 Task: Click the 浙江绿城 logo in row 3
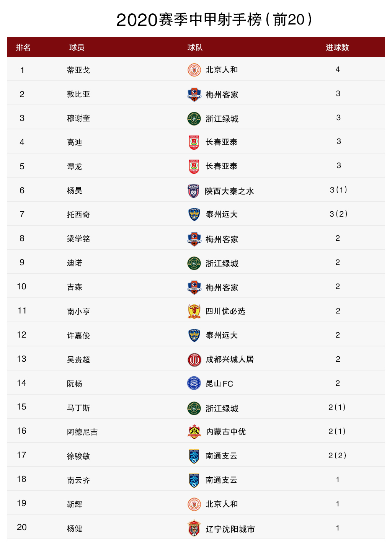pos(194,119)
